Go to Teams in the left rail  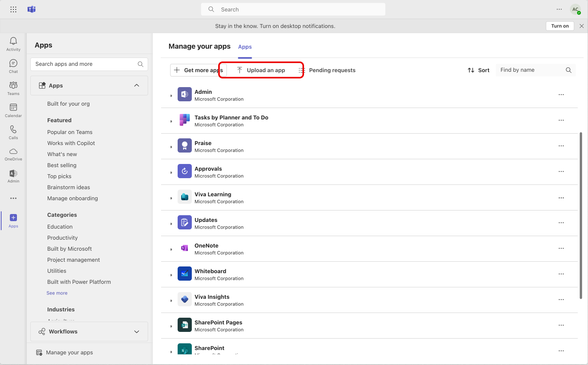(13, 88)
